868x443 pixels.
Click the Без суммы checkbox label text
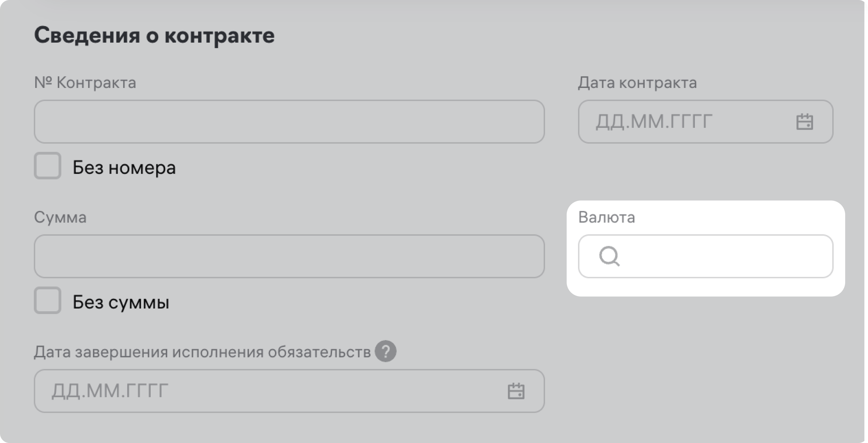click(x=121, y=302)
